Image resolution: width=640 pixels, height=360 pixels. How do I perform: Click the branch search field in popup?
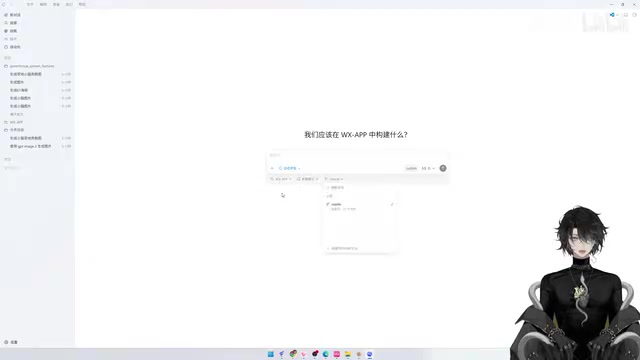coord(359,187)
